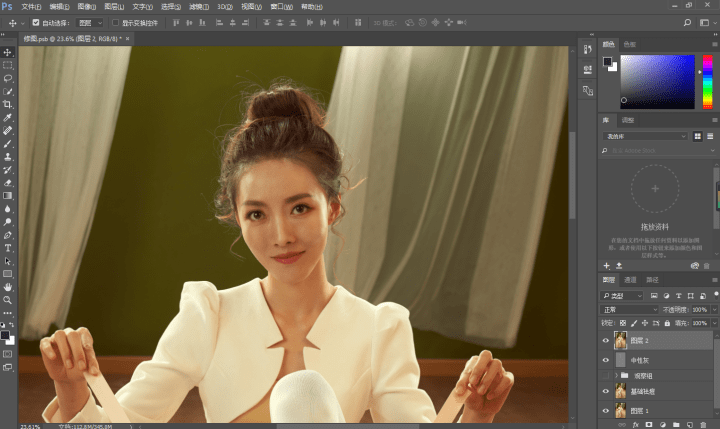The width and height of the screenshot is (720, 429).
Task: Add a layer mask from the Layers panel
Action: tap(649, 425)
